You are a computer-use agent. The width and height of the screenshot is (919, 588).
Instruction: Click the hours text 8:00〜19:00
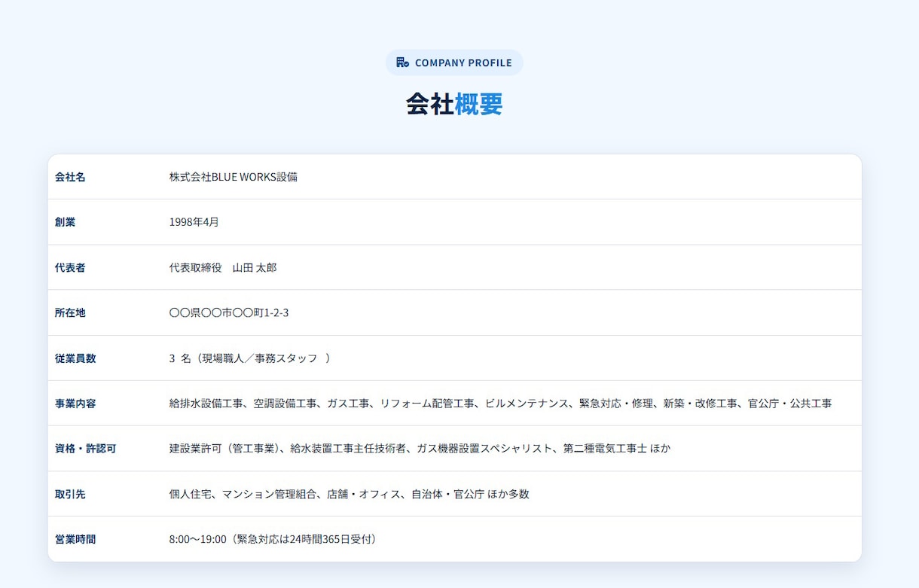click(x=274, y=539)
